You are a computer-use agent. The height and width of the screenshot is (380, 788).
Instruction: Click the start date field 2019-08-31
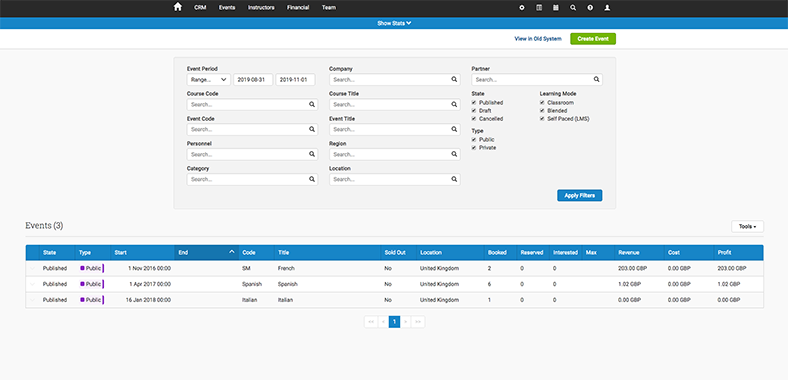(x=253, y=79)
